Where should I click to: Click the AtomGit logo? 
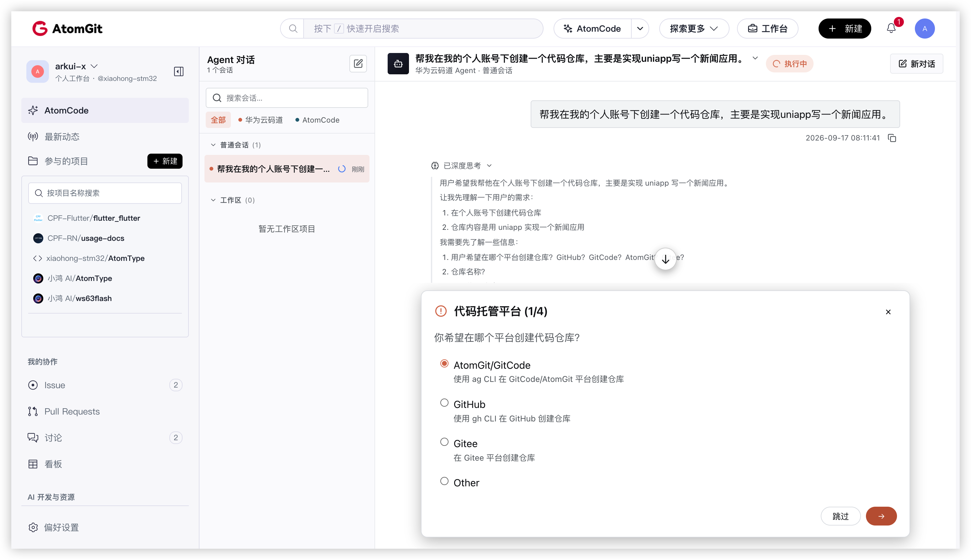click(67, 29)
